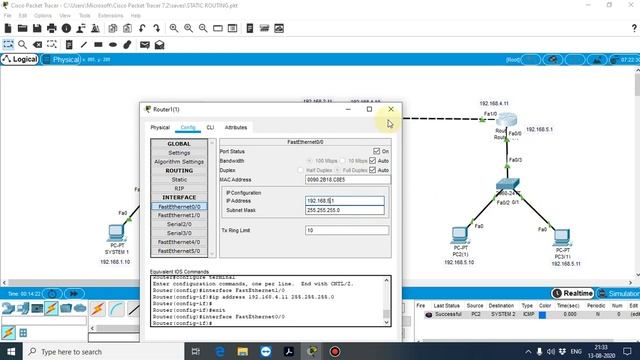Toggle the Port Status On checkbox
The width and height of the screenshot is (640, 360).
(376, 151)
